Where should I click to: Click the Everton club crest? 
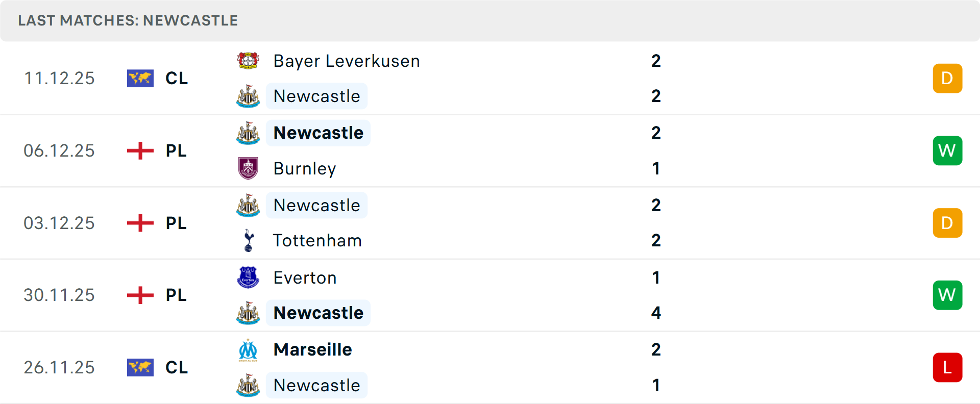[x=249, y=277]
